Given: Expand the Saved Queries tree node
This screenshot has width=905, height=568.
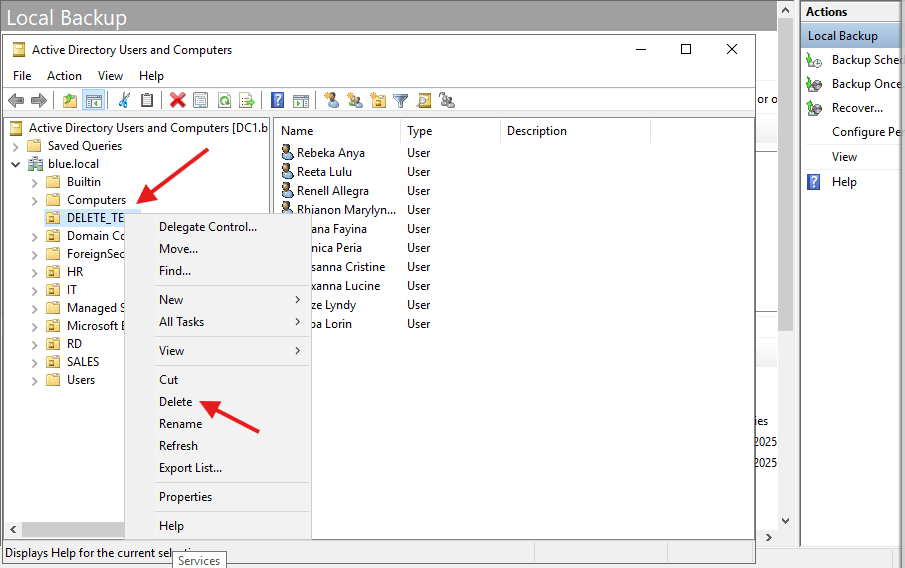Looking at the screenshot, I should [x=16, y=146].
